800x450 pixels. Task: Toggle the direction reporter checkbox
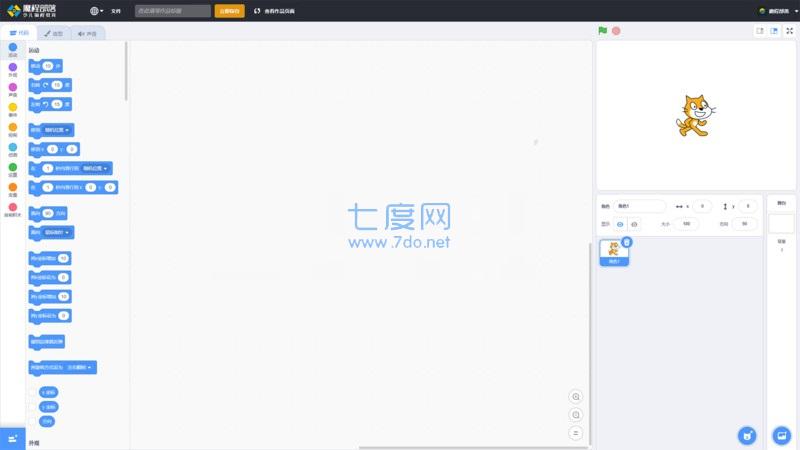pyautogui.click(x=33, y=421)
